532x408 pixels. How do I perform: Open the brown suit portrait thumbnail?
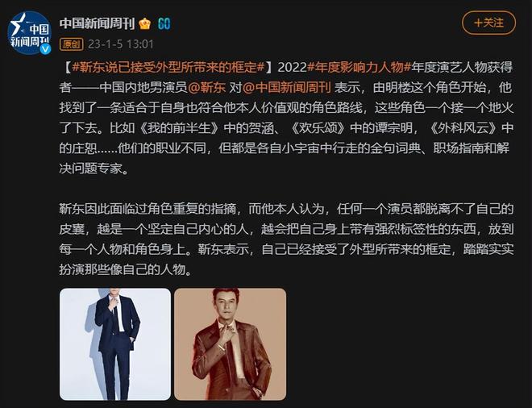click(x=230, y=344)
